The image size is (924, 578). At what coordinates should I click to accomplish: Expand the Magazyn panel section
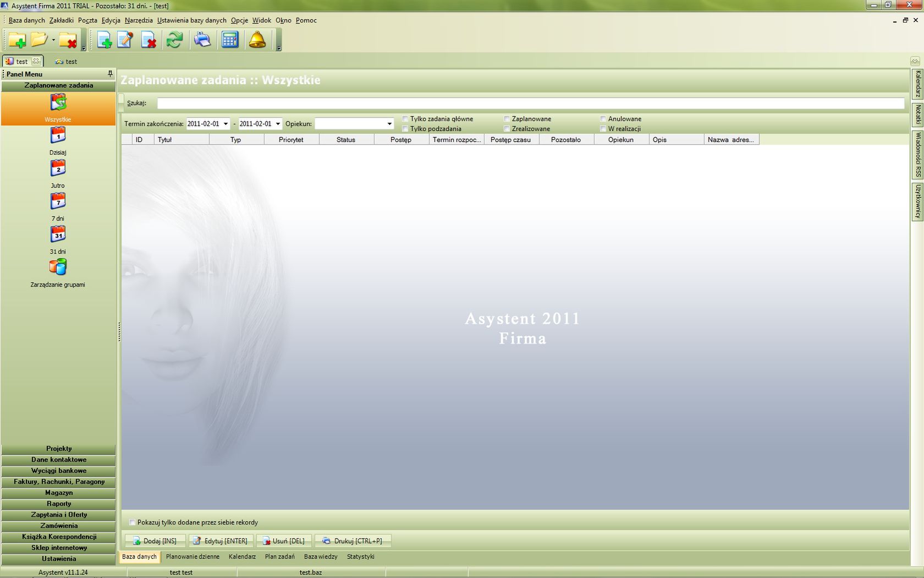click(58, 493)
